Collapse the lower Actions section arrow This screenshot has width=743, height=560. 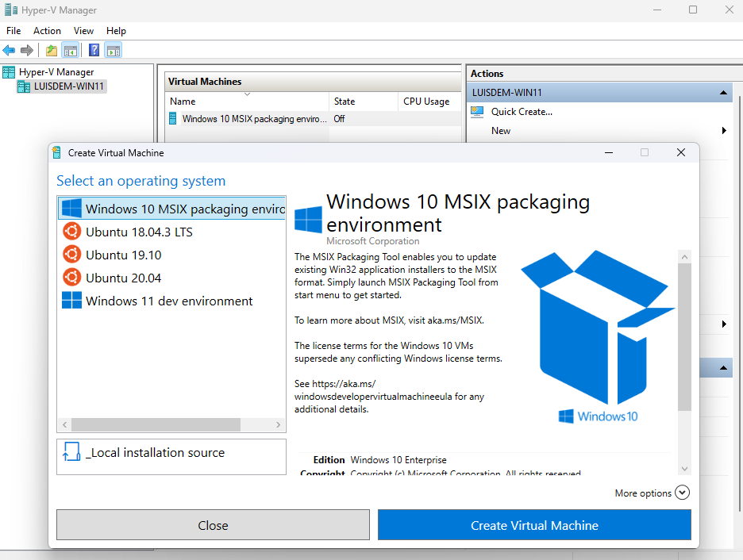coord(723,368)
